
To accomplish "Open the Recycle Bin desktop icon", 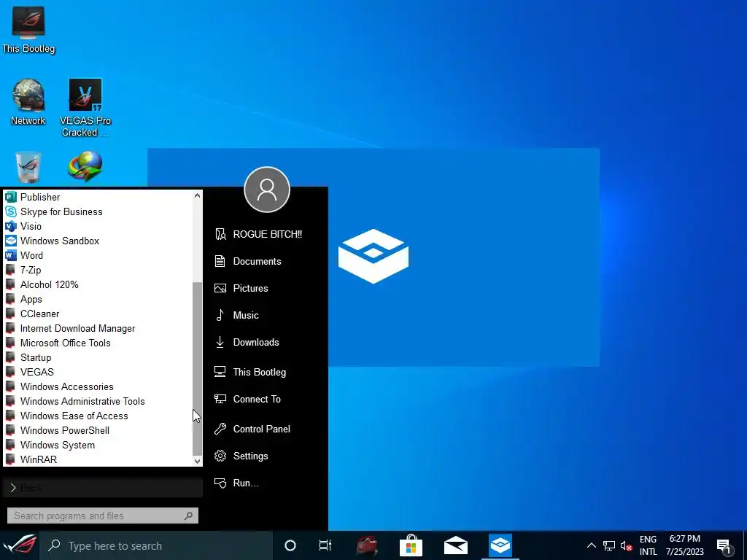I will [28, 167].
